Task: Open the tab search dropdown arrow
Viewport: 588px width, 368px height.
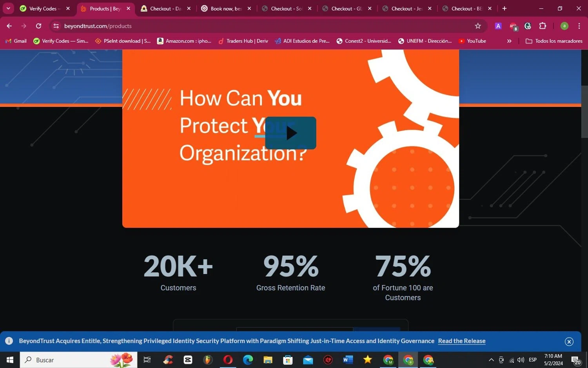Action: pos(8,8)
